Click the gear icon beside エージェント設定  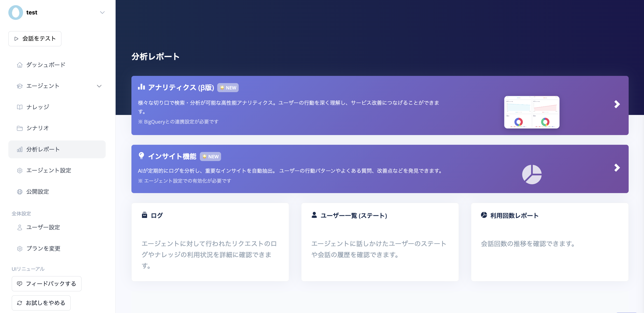coord(19,171)
